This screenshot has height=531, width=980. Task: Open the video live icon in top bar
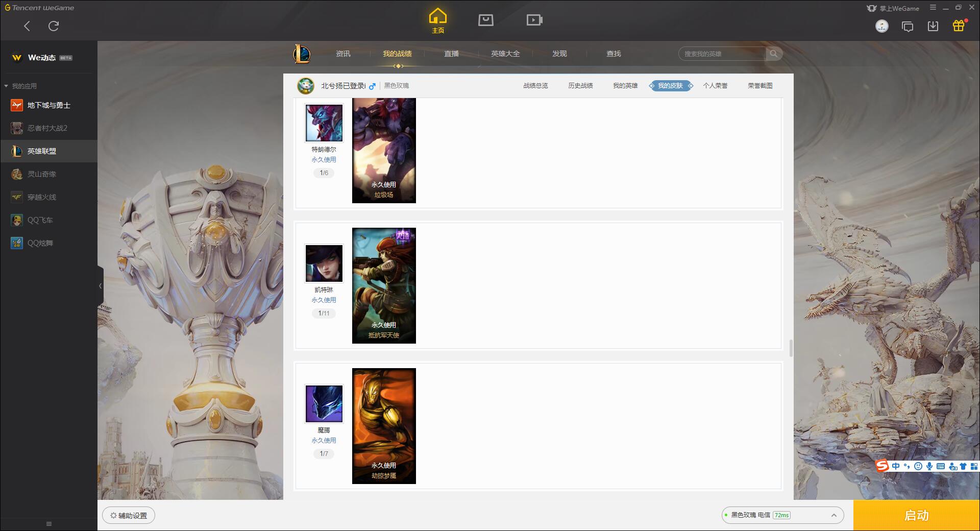[534, 20]
